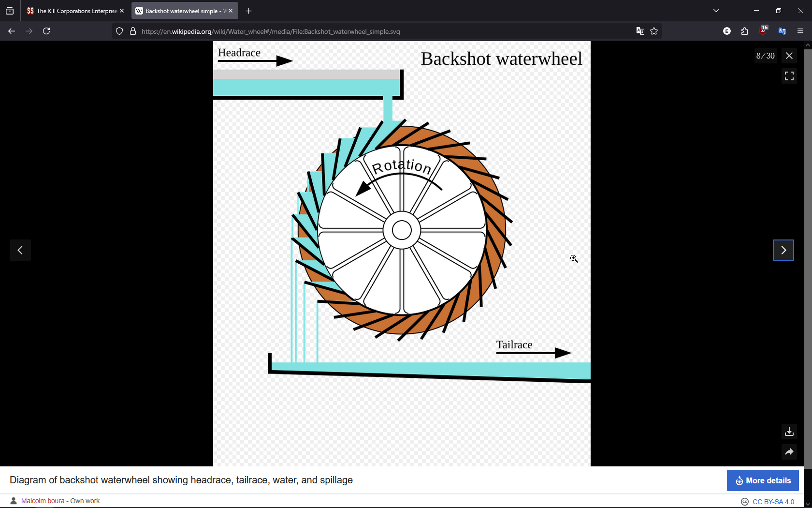Expand the list all tabs dropdown
This screenshot has height=508, width=812.
[x=716, y=11]
